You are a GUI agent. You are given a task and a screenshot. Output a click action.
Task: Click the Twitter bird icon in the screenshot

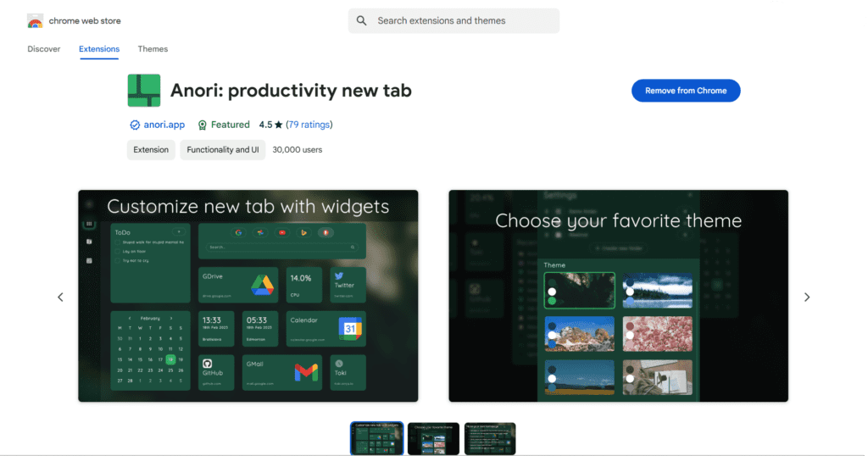point(339,275)
